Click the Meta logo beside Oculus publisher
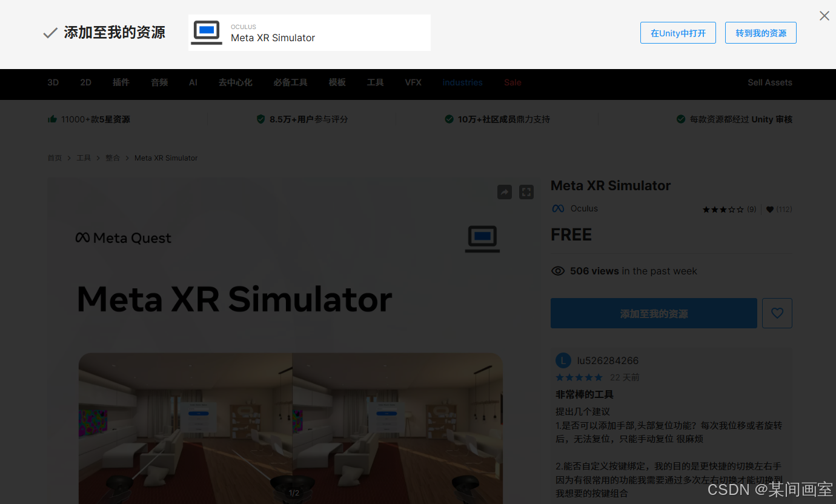The height and width of the screenshot is (504, 836). click(558, 208)
